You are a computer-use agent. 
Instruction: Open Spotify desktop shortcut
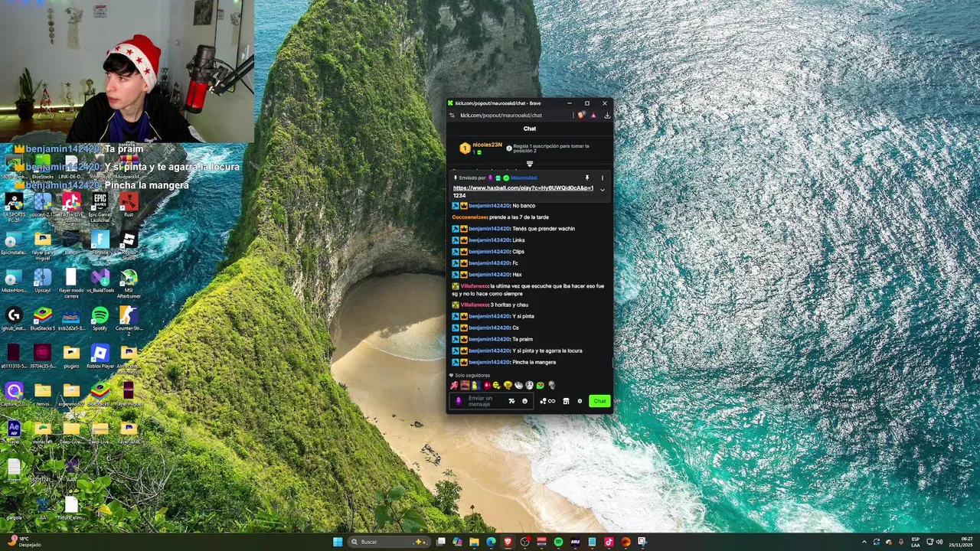click(x=100, y=318)
